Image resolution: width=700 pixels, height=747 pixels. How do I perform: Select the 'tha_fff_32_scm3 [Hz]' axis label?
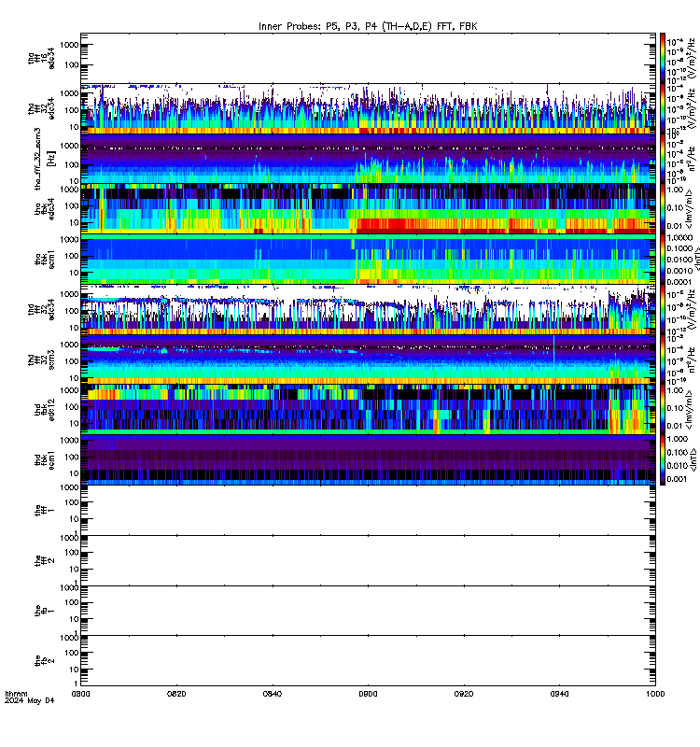(x=45, y=159)
